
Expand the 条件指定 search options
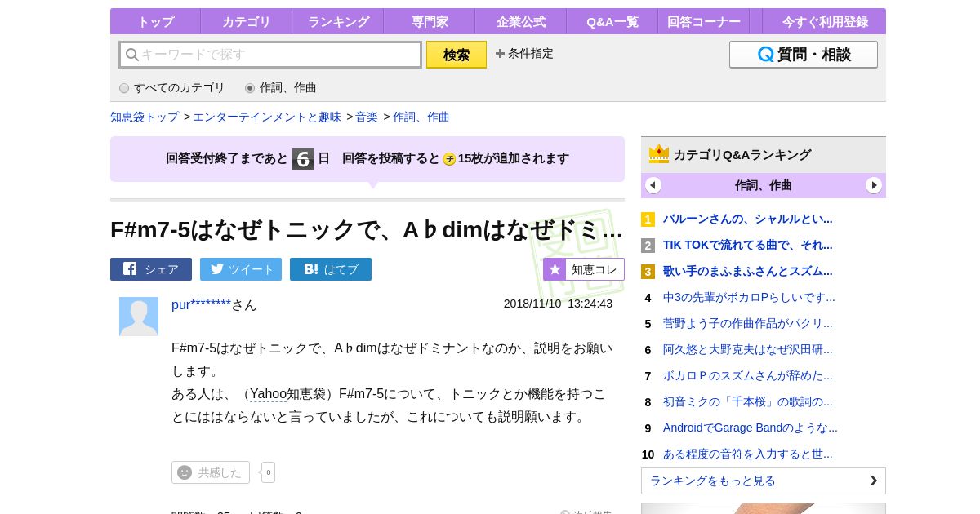click(x=524, y=54)
